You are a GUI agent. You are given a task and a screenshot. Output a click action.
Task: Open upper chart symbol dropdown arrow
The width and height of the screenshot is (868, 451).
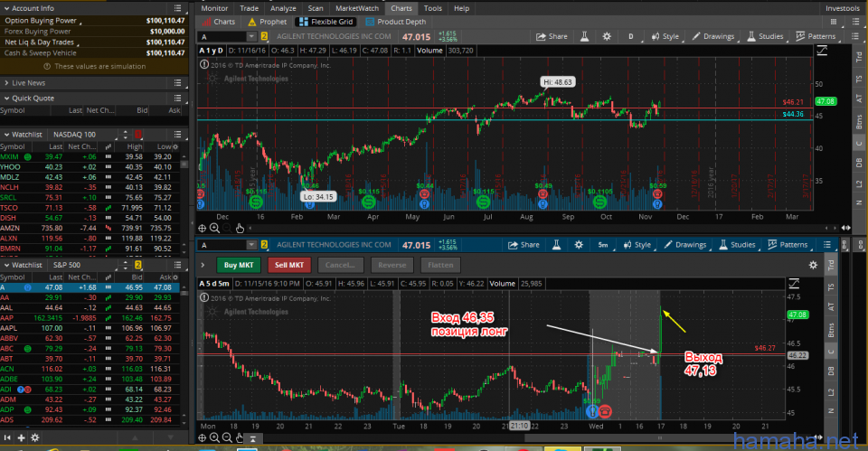click(251, 36)
